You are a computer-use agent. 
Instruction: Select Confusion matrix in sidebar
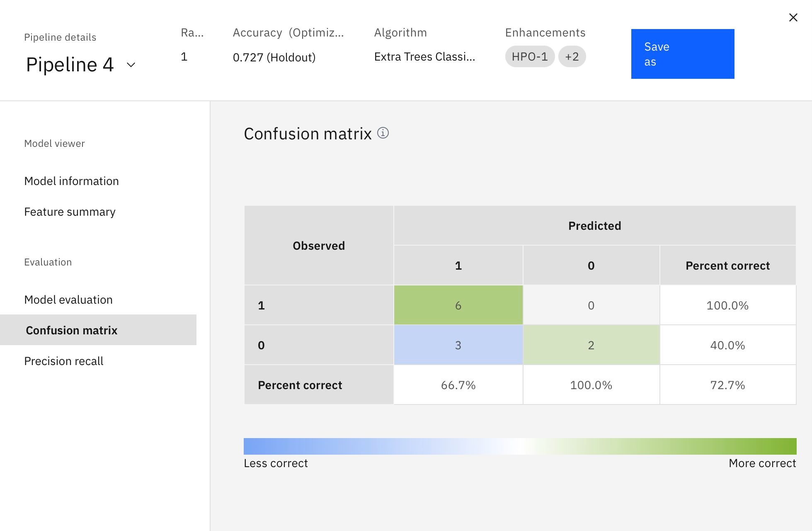click(x=71, y=330)
